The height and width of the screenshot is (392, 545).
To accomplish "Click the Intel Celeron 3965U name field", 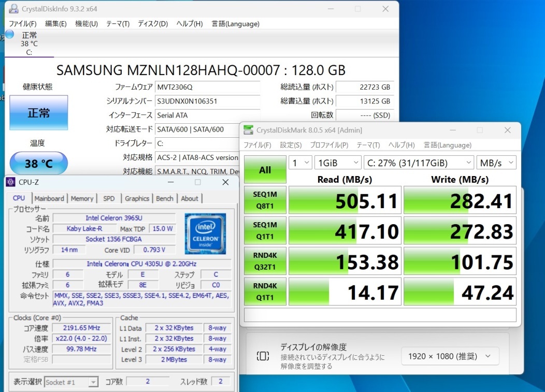I will (x=114, y=218).
